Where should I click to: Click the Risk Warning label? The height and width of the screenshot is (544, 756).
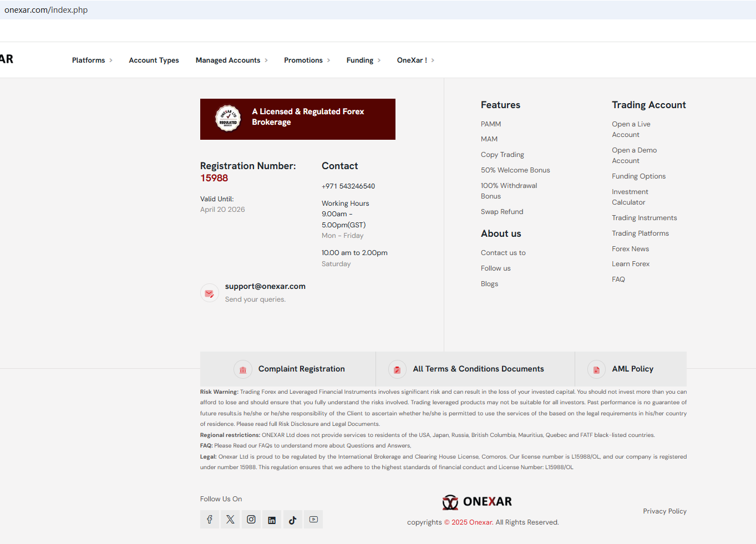pyautogui.click(x=219, y=392)
